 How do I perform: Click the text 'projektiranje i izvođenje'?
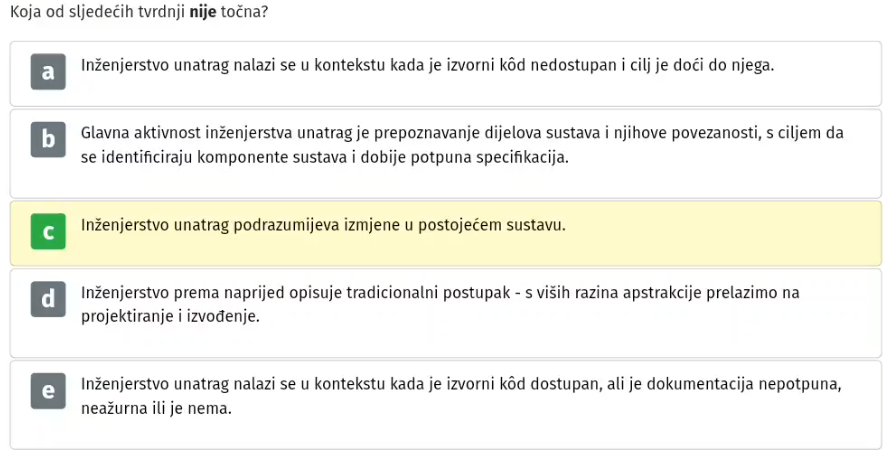(170, 317)
